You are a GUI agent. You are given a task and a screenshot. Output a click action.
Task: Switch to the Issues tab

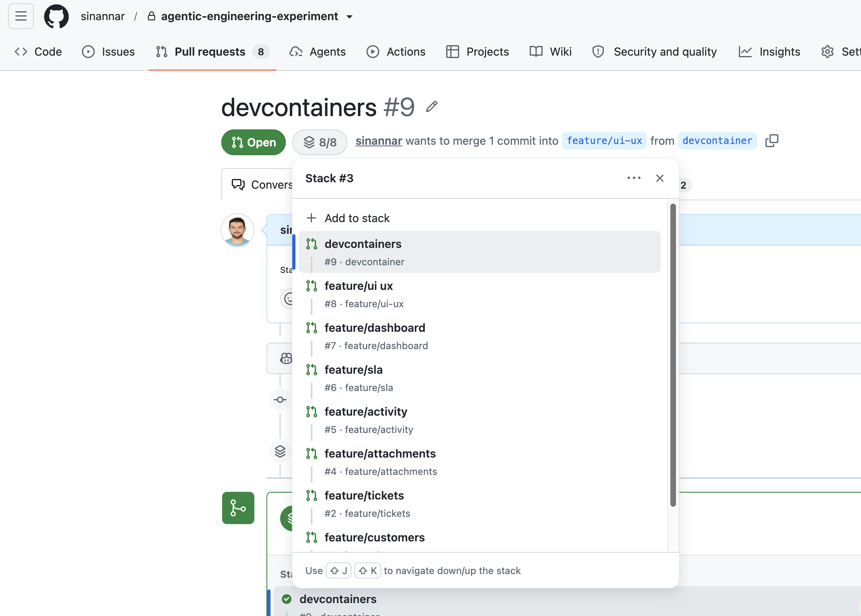108,52
